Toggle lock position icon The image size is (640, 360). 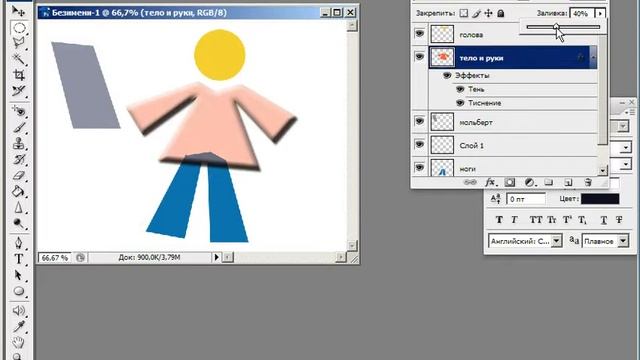click(489, 13)
